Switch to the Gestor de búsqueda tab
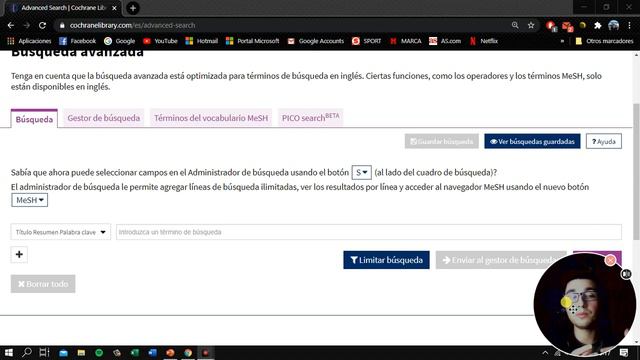Viewport: 640px width, 360px height. 104,118
